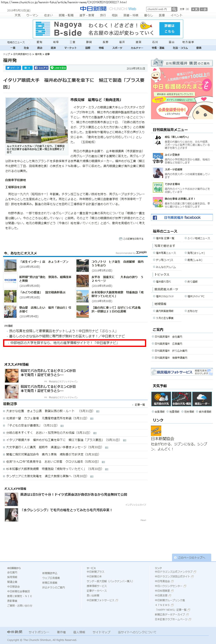Open コウノトリ ヒナ誕生 recommended article
The height and width of the screenshot is (644, 216).
(117, 264)
